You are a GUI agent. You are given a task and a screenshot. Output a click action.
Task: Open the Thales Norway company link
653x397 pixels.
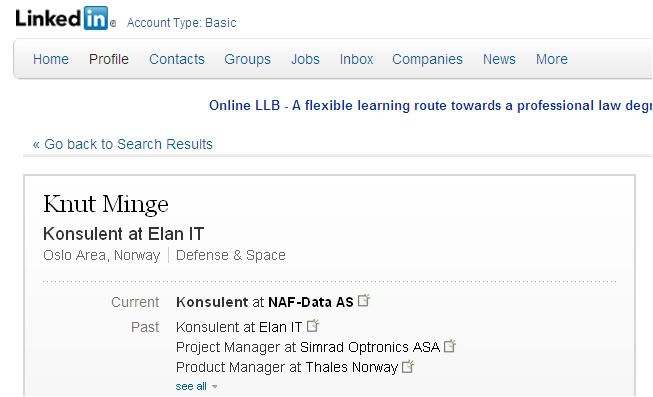click(x=351, y=367)
